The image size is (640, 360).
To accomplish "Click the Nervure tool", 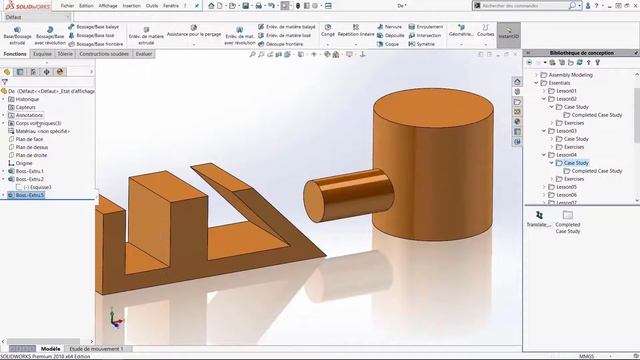I will 389,27.
